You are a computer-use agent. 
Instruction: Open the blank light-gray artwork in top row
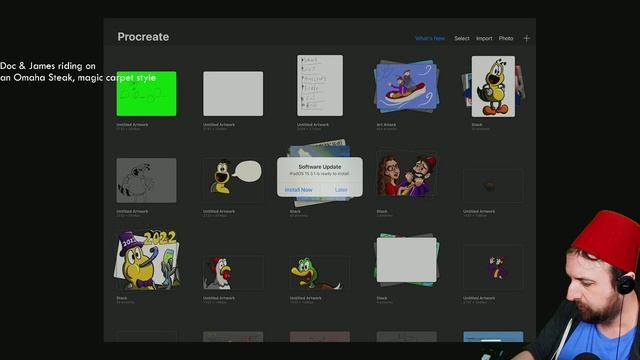tap(233, 93)
